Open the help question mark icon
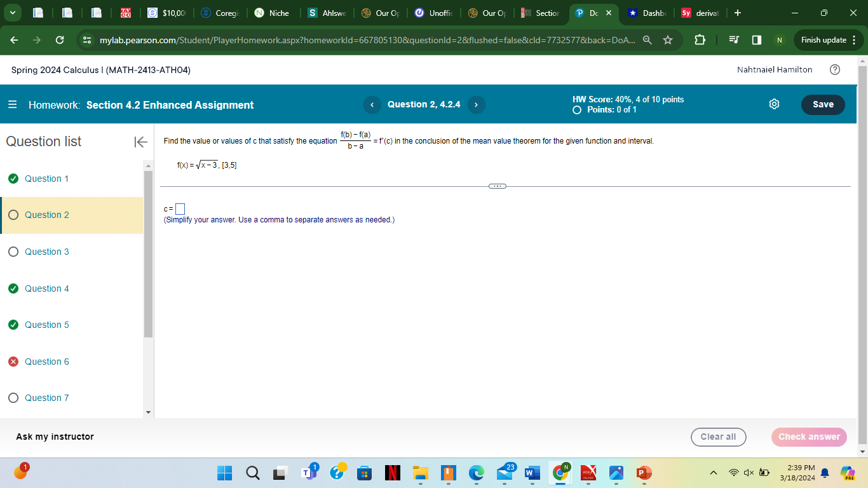868x488 pixels. (835, 70)
